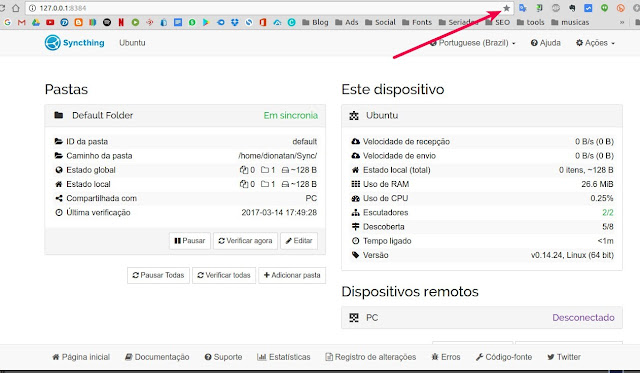Open the Social bookmarks folder

pyautogui.click(x=380, y=22)
